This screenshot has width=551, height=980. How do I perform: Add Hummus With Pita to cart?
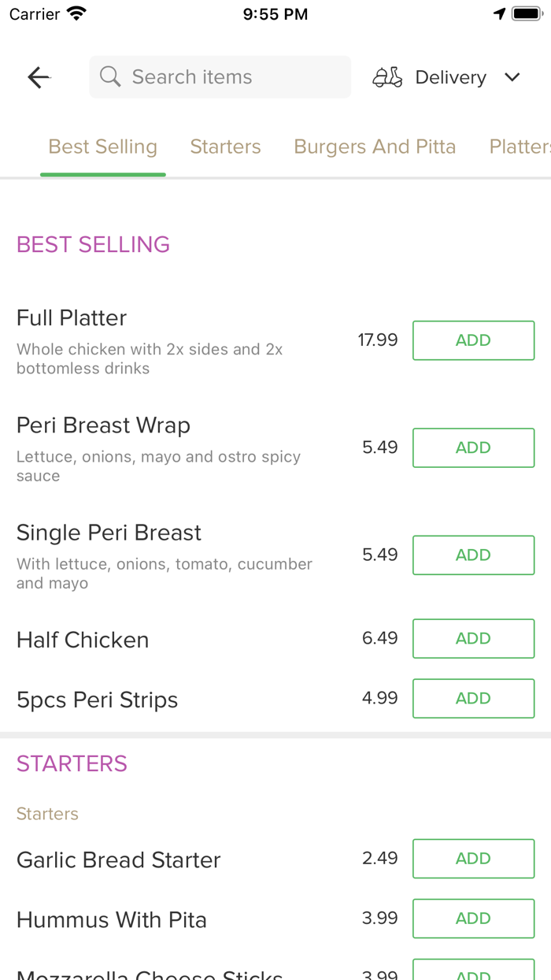pyautogui.click(x=473, y=919)
